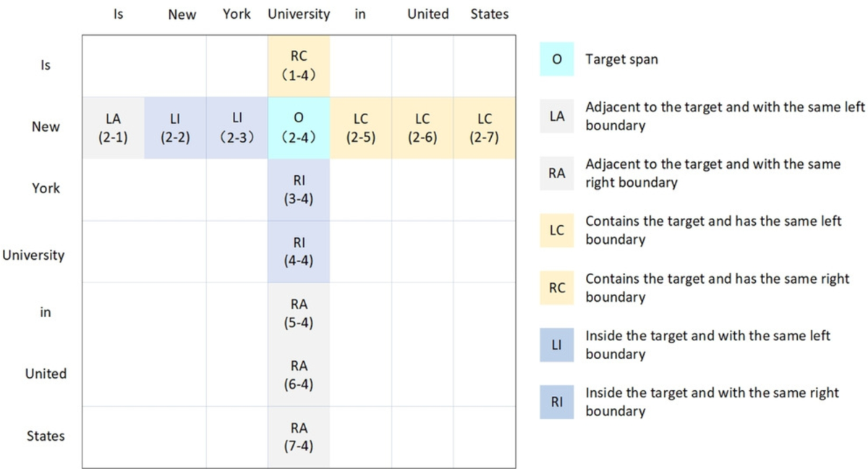Select the RA (5-4) grid cell
Image resolution: width=868 pixels, height=469 pixels.
(x=299, y=313)
